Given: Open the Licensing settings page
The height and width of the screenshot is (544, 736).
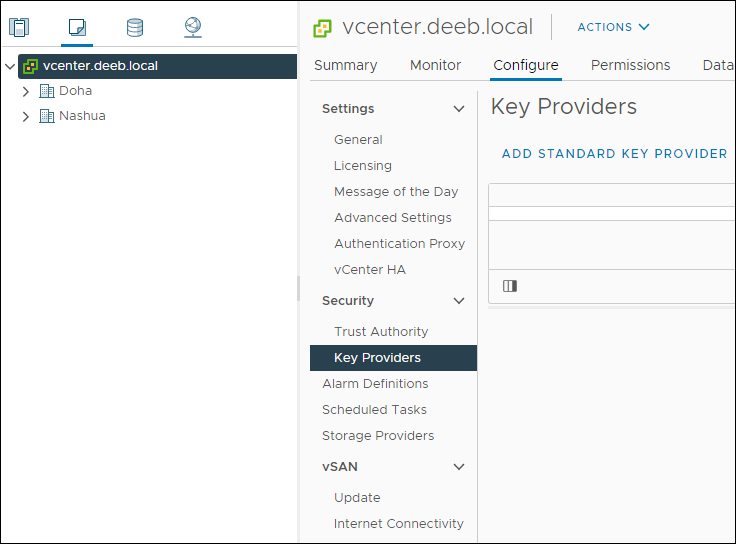Looking at the screenshot, I should coord(363,166).
